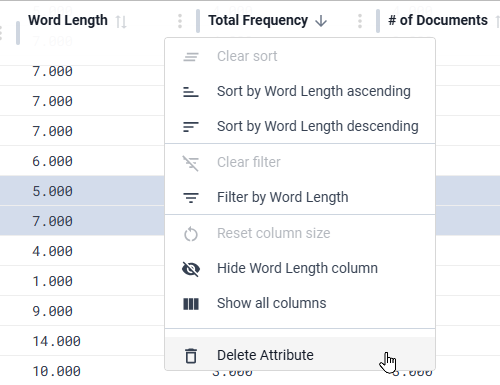Click the # of Documents column header
The image size is (500, 385).
coord(438,20)
